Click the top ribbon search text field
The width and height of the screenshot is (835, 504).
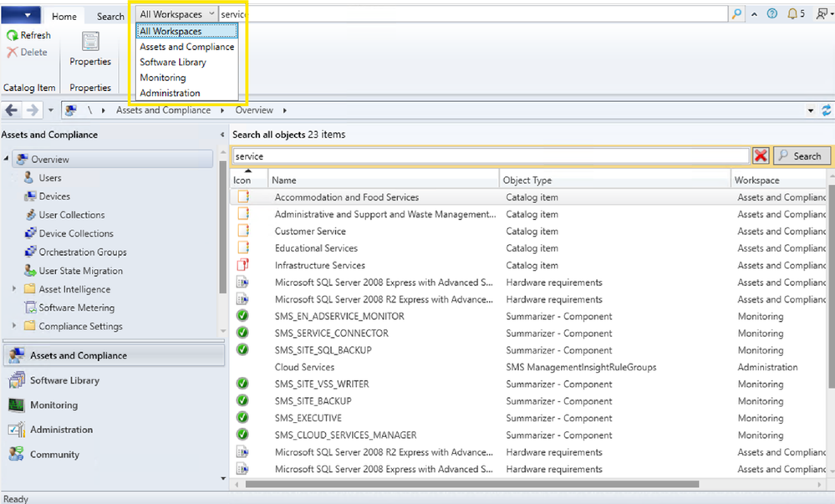pos(473,14)
